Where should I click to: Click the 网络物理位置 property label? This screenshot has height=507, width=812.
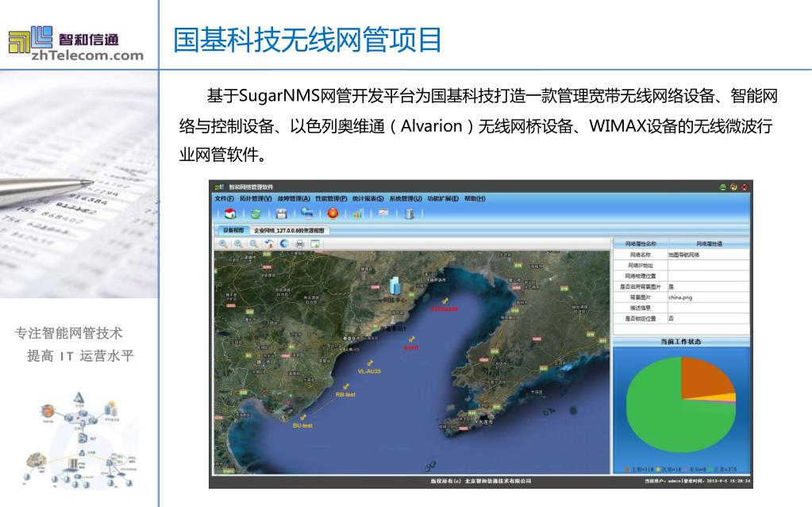(x=641, y=276)
